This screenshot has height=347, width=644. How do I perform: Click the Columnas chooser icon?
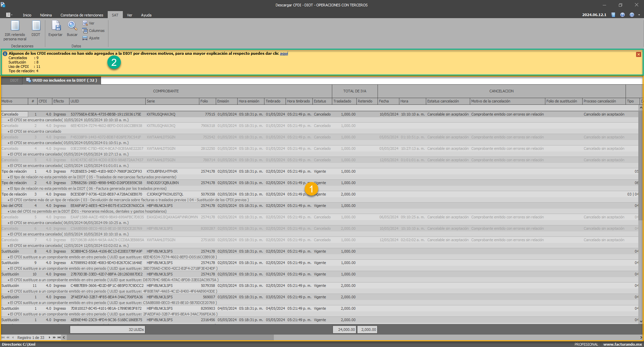[x=93, y=31]
